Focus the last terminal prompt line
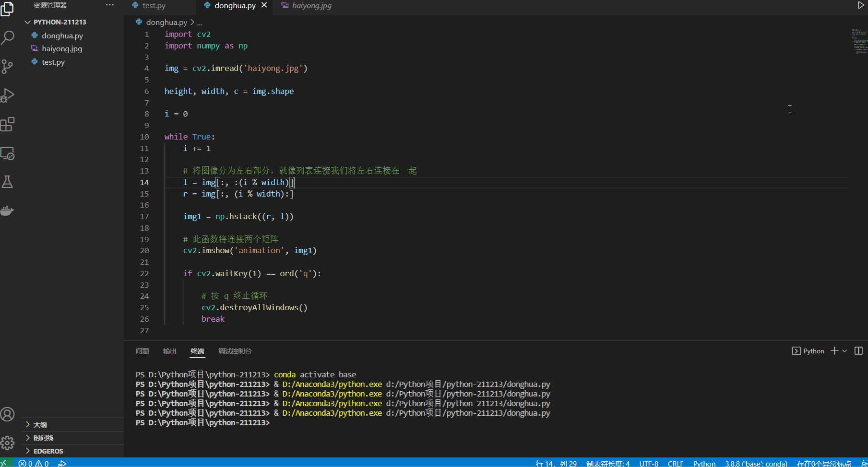This screenshot has height=467, width=868. [x=203, y=423]
